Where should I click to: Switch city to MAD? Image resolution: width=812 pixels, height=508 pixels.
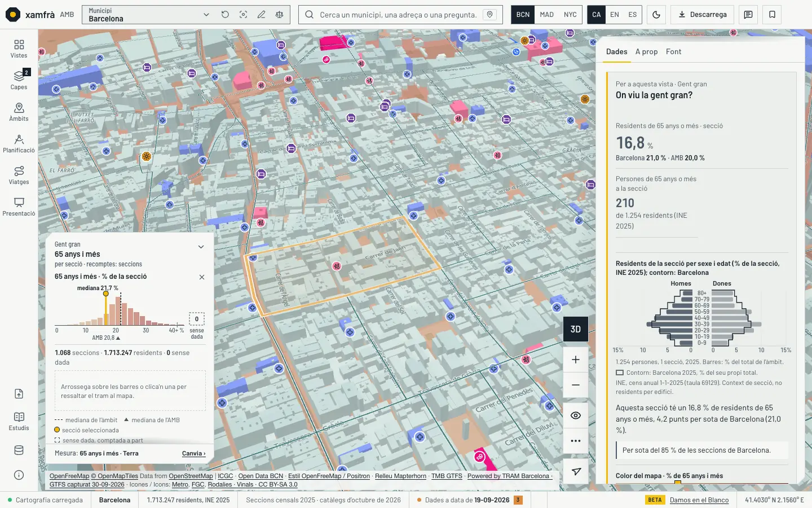point(546,15)
